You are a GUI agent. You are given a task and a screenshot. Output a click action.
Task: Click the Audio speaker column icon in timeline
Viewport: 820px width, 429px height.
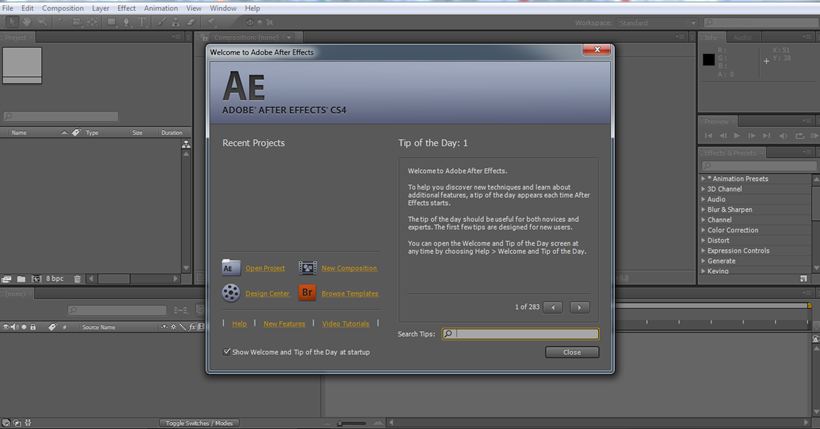(13, 327)
